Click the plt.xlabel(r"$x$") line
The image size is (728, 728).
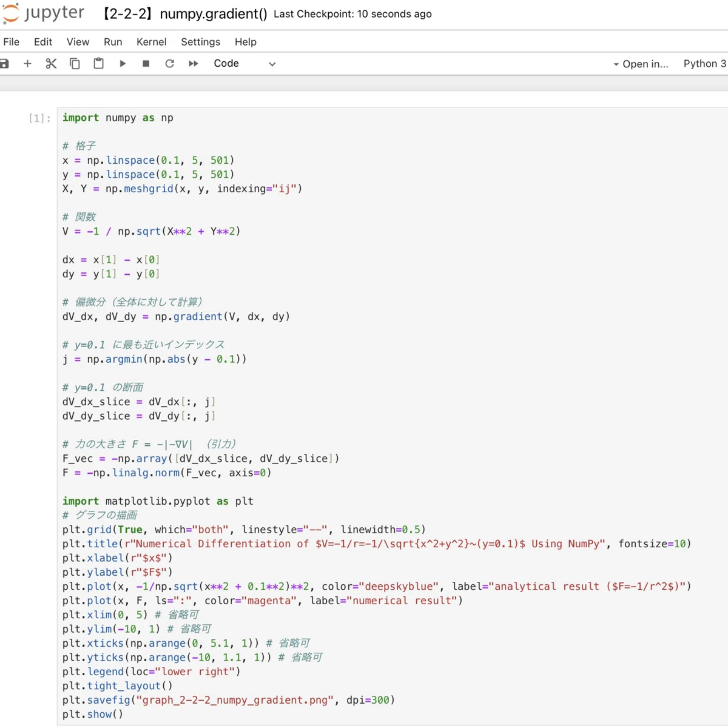click(117, 558)
